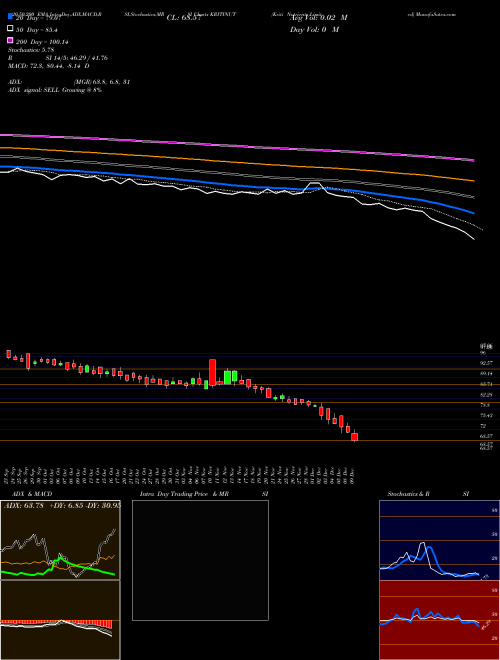Image resolution: width=500 pixels, height=660 pixels.
Task: Click the 'Stochastics & R' panel title
Action: point(408,494)
